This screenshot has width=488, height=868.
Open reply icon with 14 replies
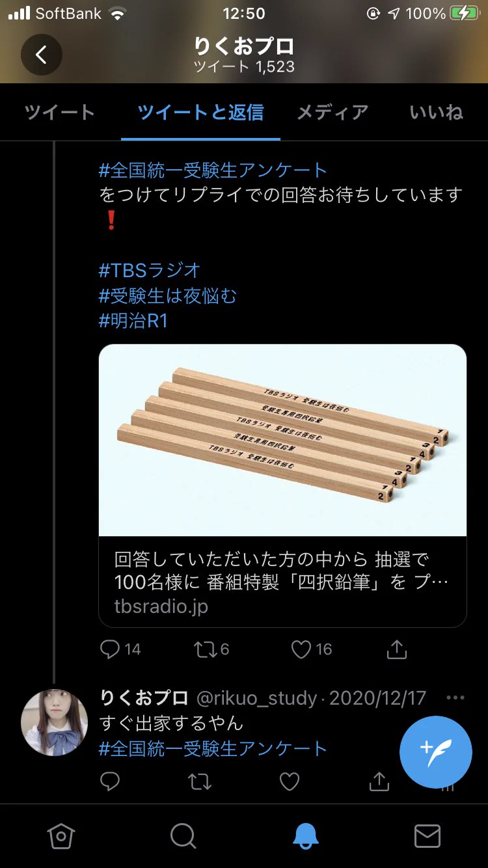120,649
